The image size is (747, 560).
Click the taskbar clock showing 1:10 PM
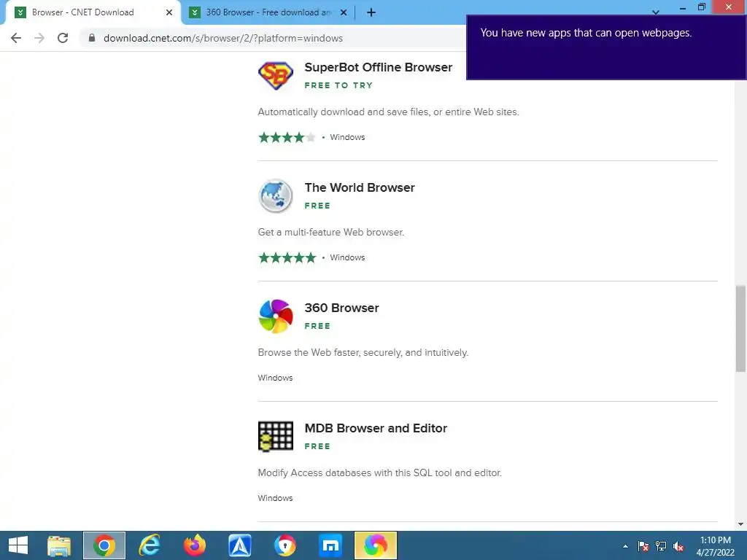tap(715, 546)
